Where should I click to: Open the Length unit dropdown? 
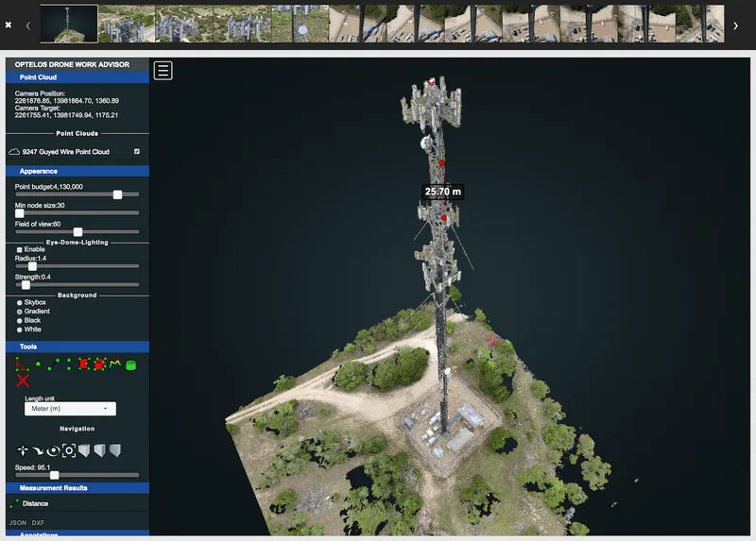coord(69,409)
